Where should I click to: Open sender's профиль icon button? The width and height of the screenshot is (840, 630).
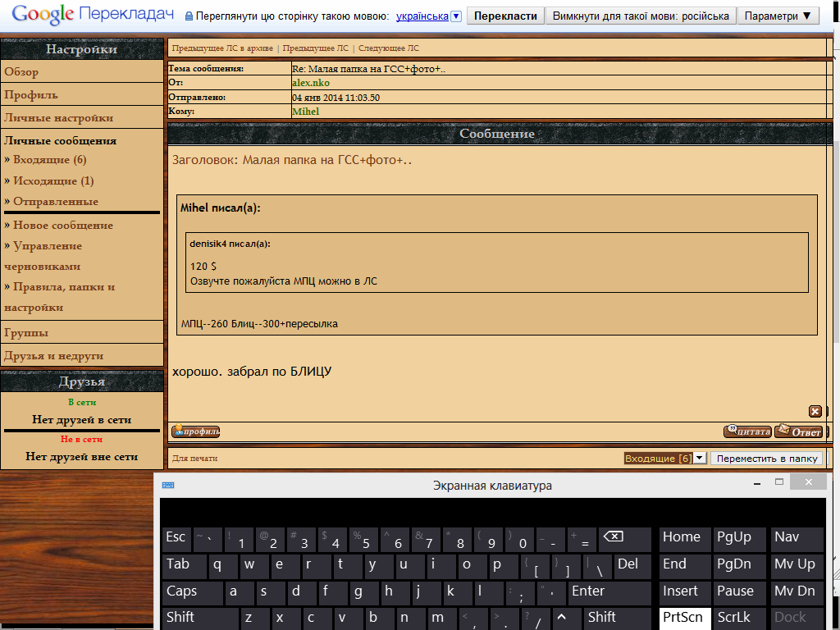coord(195,431)
